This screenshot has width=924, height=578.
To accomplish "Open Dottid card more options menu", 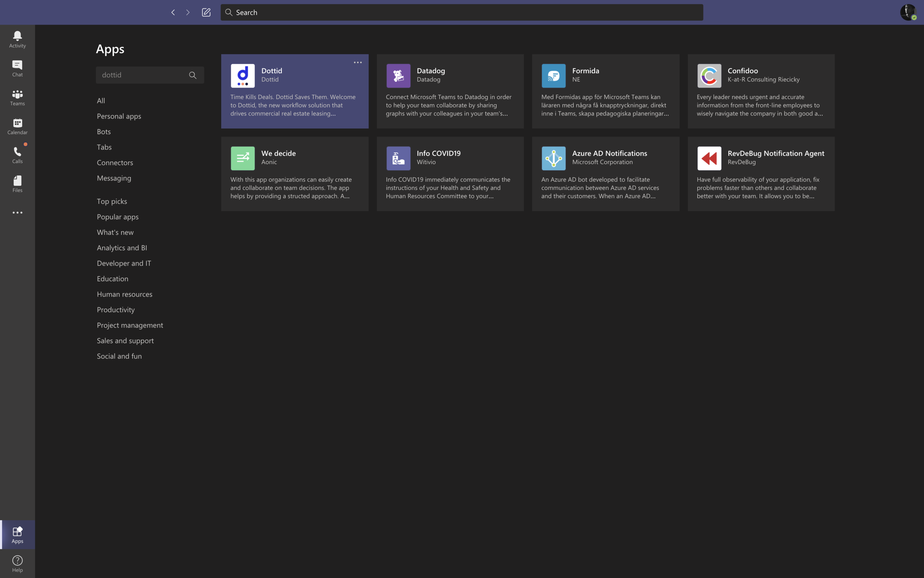I will click(357, 62).
